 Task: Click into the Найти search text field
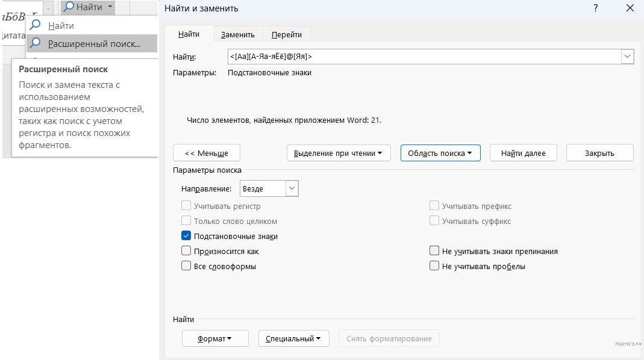[422, 57]
